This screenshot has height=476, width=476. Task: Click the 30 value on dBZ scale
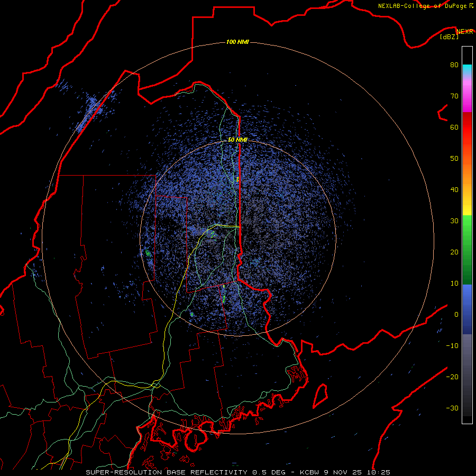pyautogui.click(x=454, y=221)
